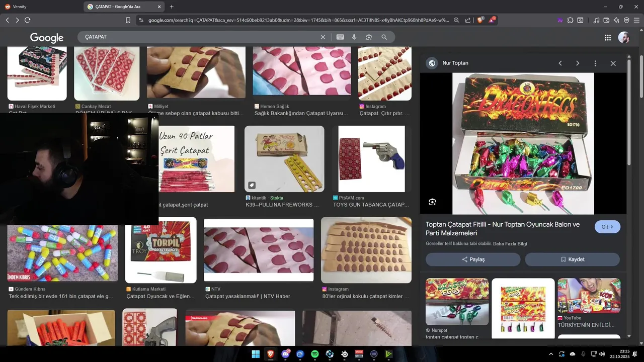Open the Google account avatar
This screenshot has height=362, width=644.
[x=624, y=38]
